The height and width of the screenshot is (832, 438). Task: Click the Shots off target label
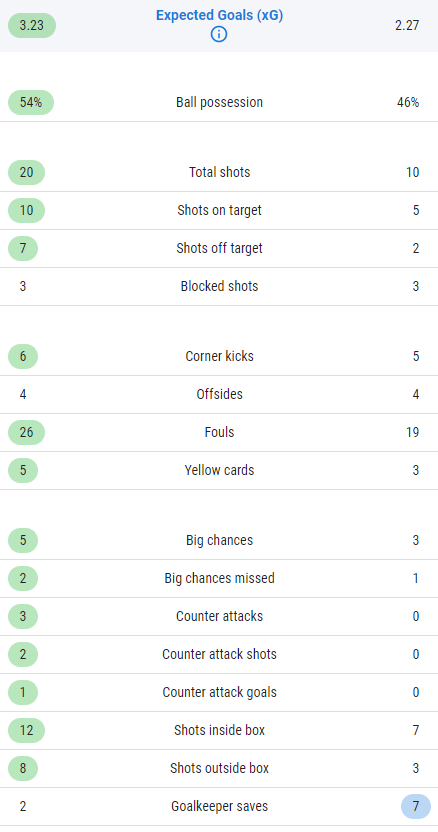pos(219,248)
